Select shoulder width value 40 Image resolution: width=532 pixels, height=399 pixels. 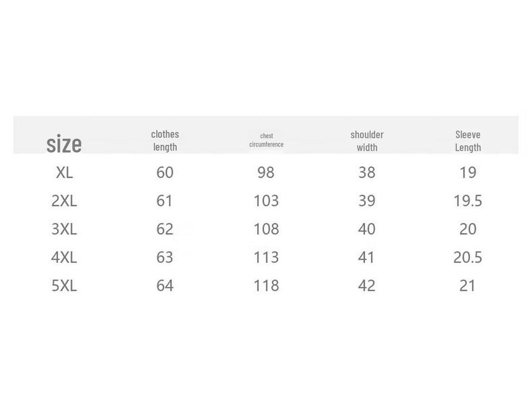(x=367, y=229)
